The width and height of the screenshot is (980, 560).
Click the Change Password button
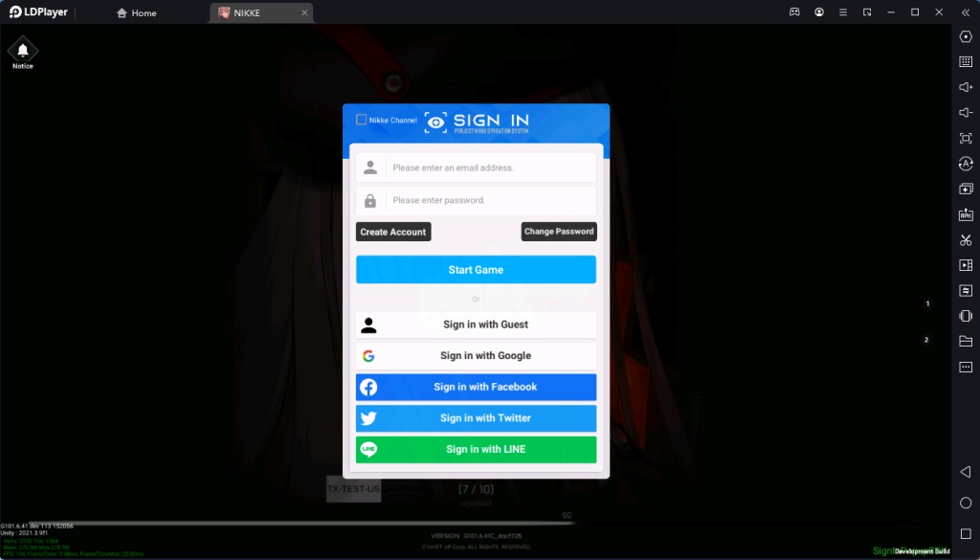coord(559,232)
